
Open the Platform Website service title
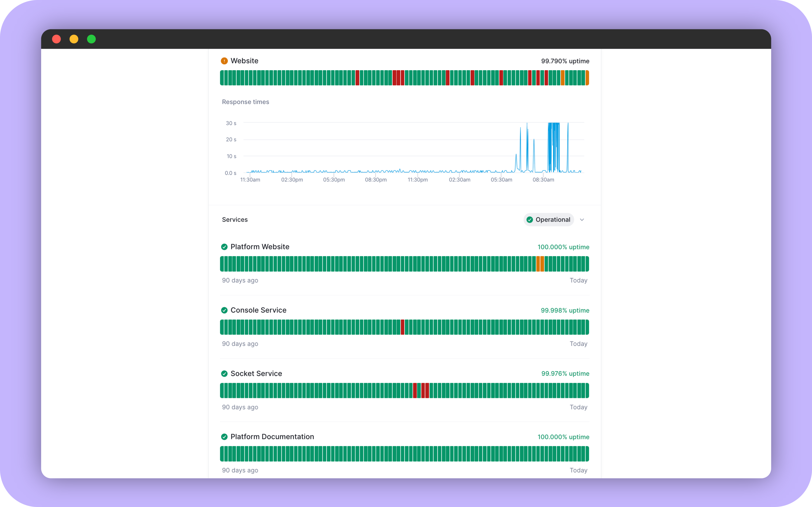coord(260,247)
